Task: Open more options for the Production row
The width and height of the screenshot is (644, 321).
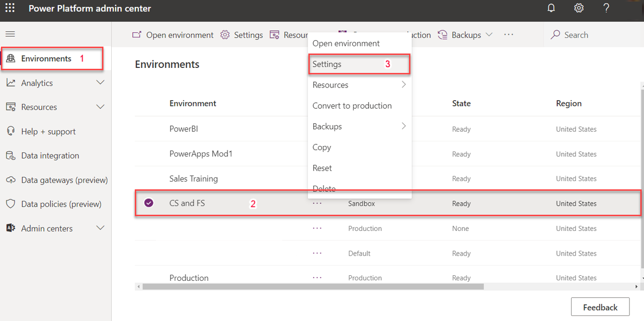Action: 317,277
